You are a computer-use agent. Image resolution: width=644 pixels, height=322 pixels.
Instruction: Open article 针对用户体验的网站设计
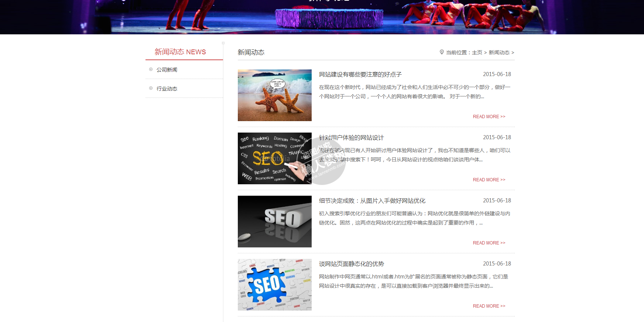click(351, 138)
